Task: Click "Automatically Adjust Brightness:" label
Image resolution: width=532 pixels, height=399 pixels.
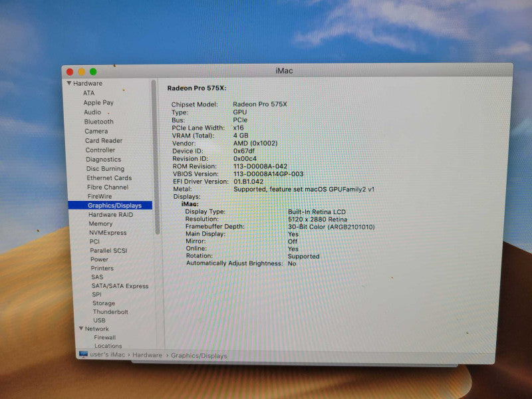Action: pos(235,263)
